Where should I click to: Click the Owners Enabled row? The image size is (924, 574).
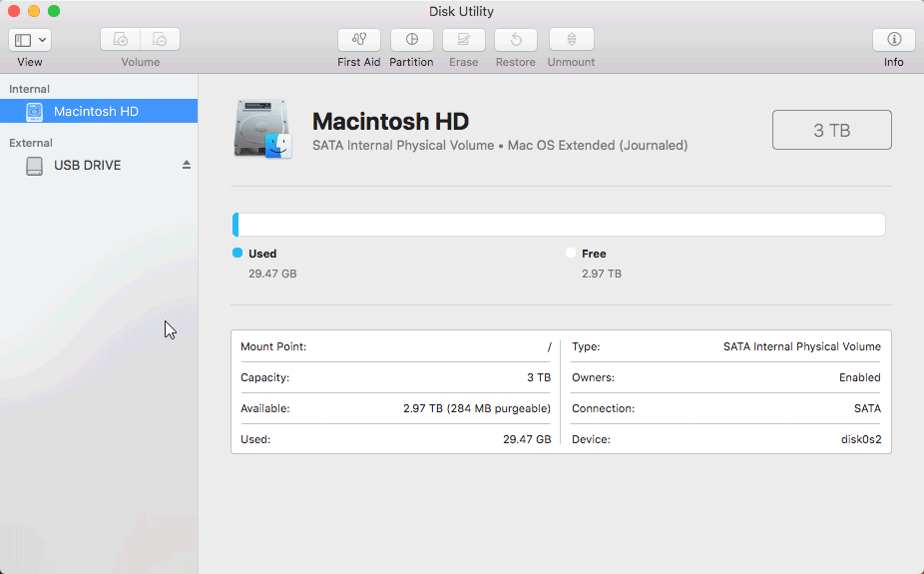[x=726, y=377]
